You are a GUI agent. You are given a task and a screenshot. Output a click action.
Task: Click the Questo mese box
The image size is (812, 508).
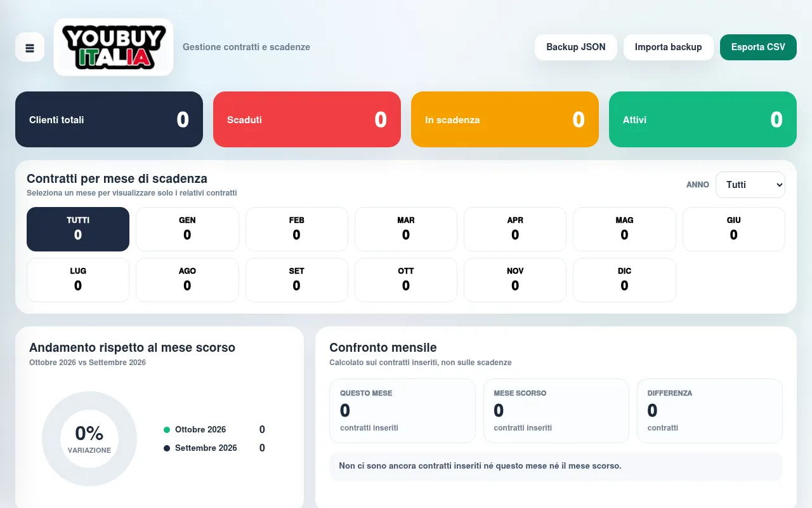coord(402,411)
